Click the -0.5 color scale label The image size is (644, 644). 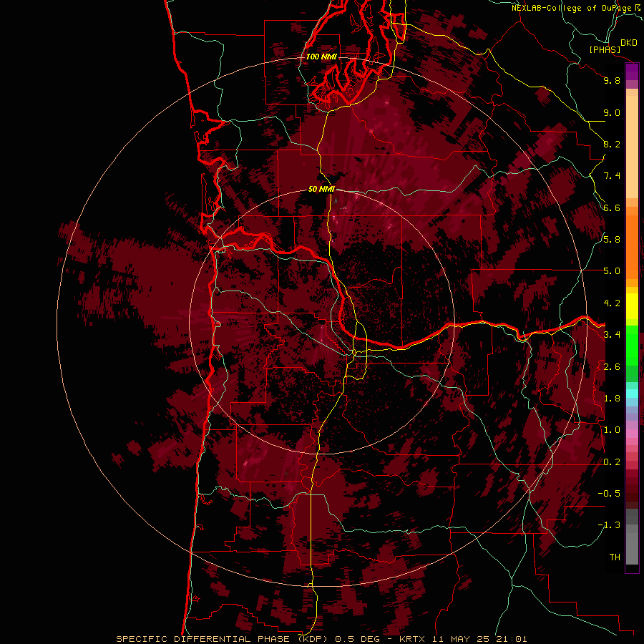(609, 494)
